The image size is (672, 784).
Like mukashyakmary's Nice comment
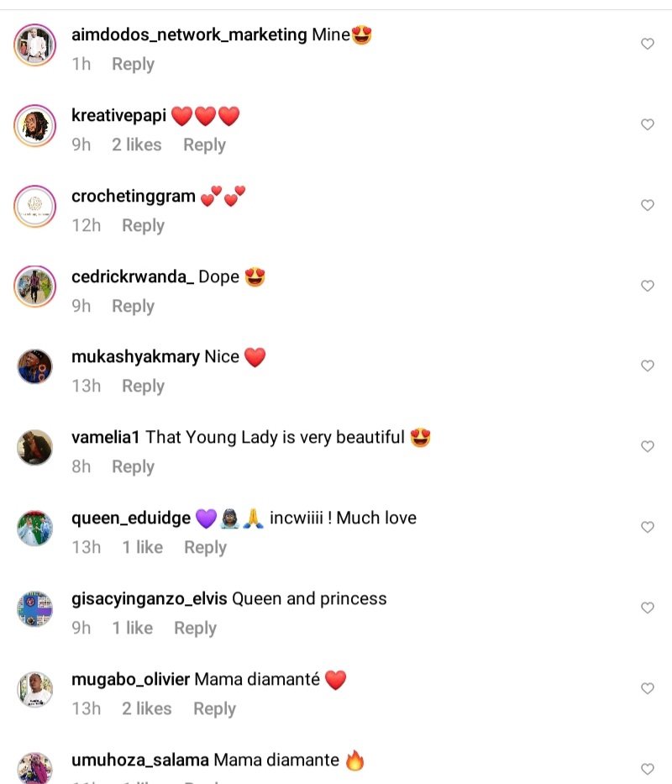(x=648, y=366)
